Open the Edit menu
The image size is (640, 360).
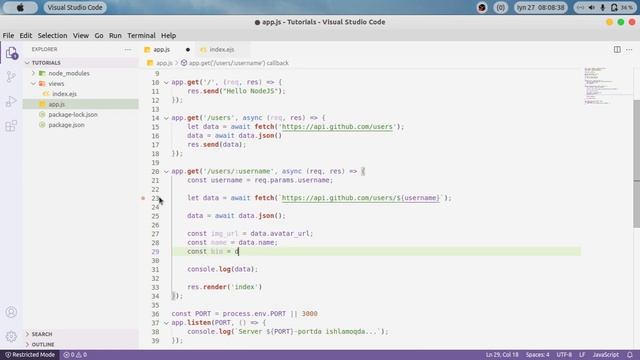click(x=25, y=36)
